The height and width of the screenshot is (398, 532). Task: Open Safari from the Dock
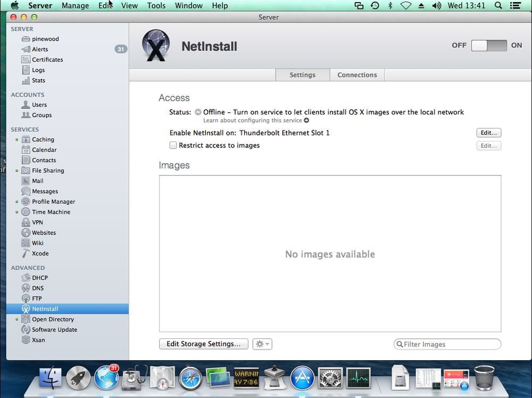coord(190,378)
